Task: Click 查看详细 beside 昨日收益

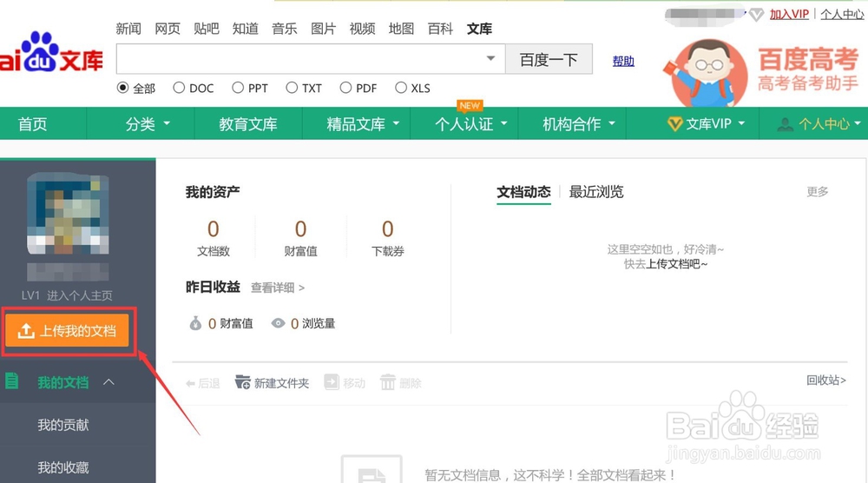Action: (x=278, y=288)
